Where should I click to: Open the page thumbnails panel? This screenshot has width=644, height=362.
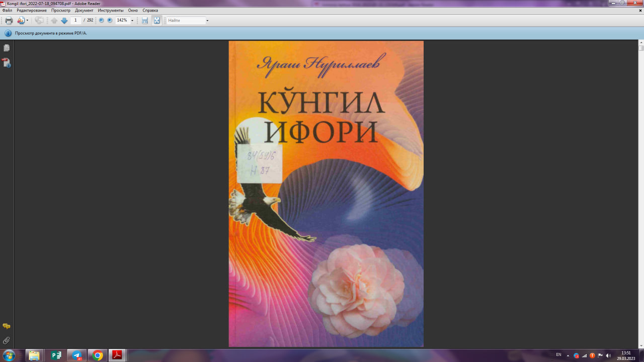click(x=6, y=47)
